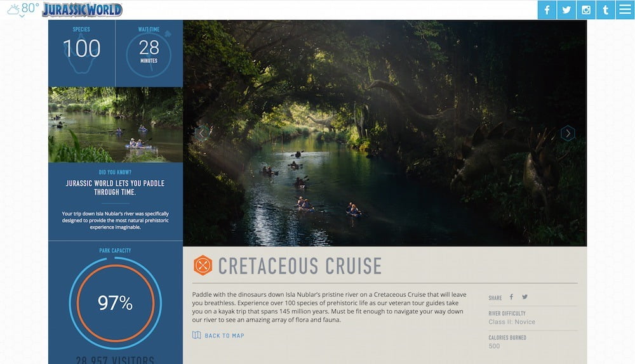Open the Instagram link in the header

pyautogui.click(x=585, y=10)
